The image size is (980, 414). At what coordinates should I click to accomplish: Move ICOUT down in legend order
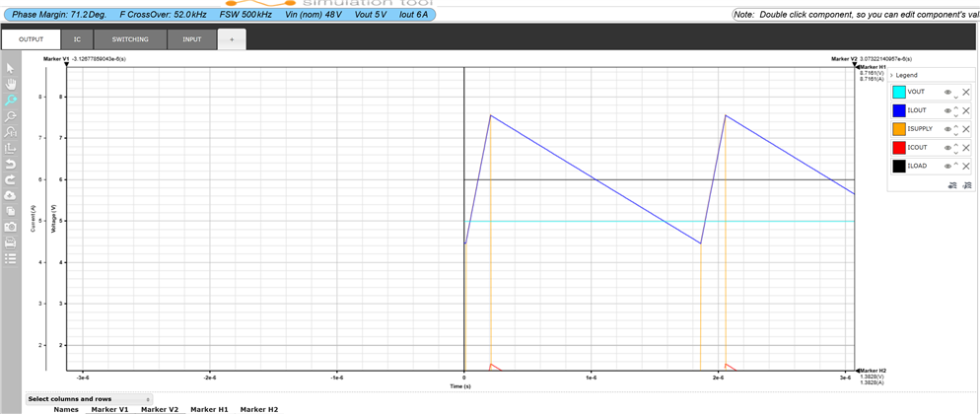click(955, 153)
